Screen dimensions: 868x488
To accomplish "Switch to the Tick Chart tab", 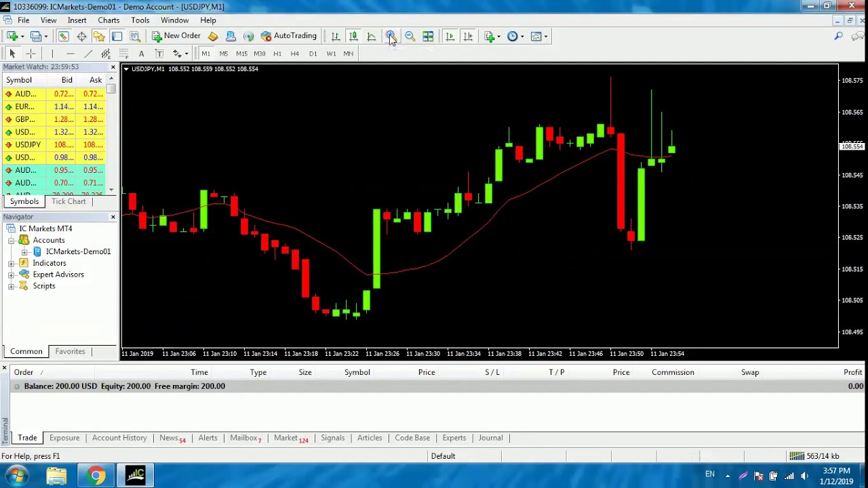I will [68, 201].
